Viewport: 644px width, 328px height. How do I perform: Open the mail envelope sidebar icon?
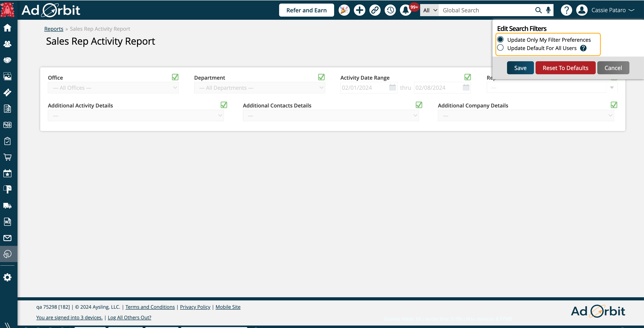click(x=7, y=238)
